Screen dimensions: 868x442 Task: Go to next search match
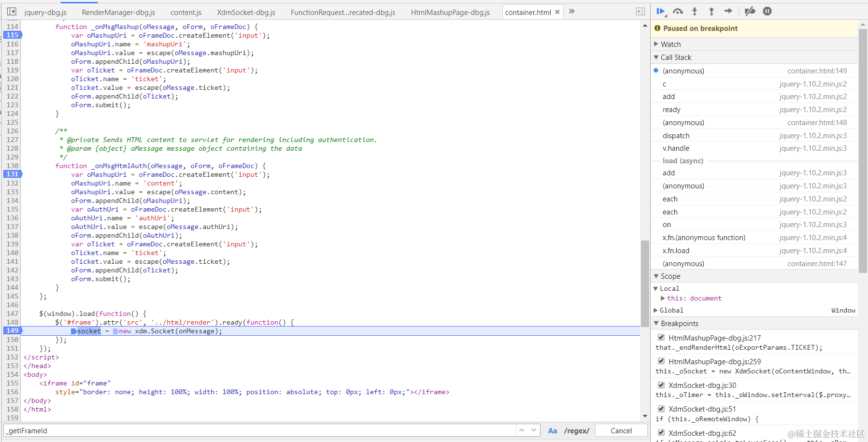pyautogui.click(x=534, y=430)
